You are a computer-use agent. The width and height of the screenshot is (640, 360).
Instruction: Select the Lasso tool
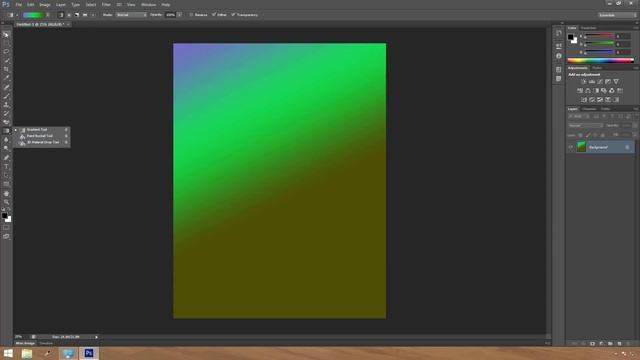[x=6, y=52]
